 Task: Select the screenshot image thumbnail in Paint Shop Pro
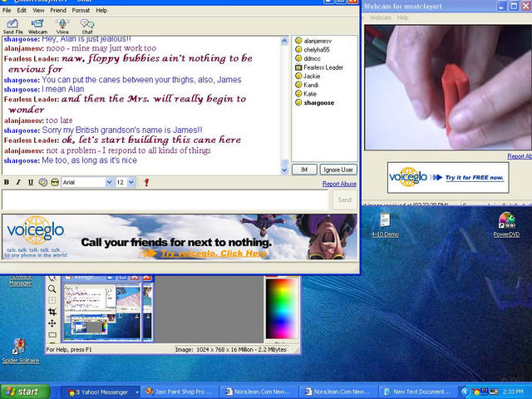pyautogui.click(x=103, y=313)
